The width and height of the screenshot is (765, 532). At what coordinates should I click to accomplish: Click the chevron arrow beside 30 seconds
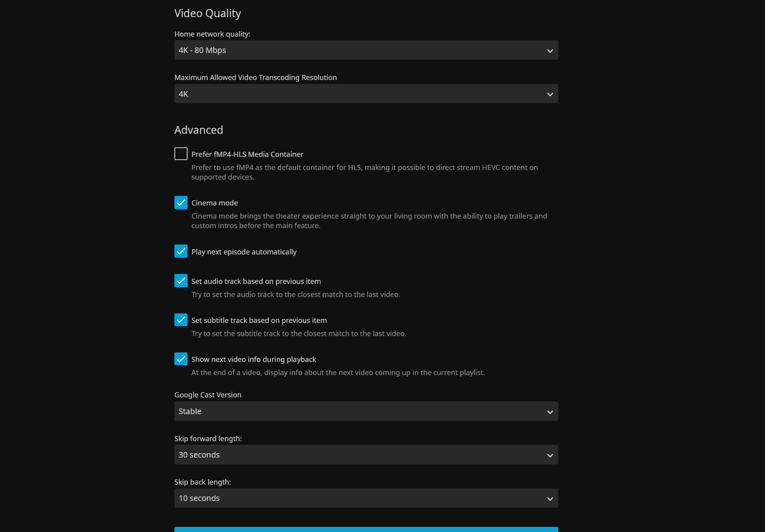pos(550,456)
